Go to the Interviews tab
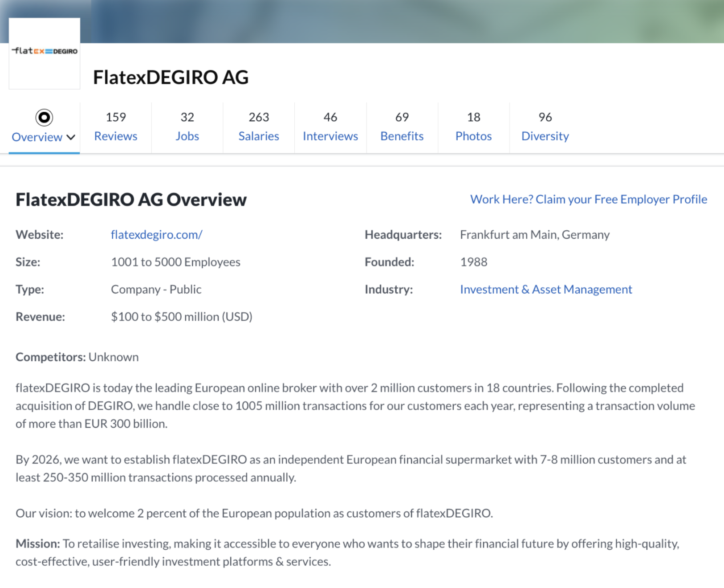724x588 pixels. [330, 127]
